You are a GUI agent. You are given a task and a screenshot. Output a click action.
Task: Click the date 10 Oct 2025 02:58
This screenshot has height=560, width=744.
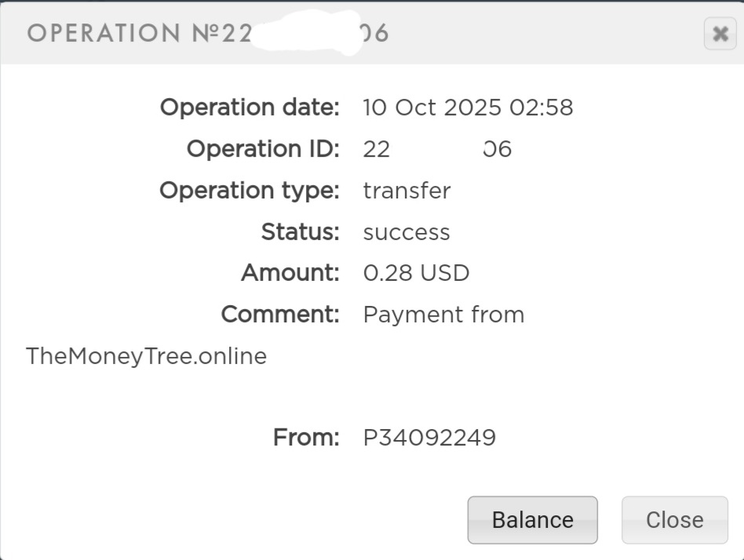468,107
